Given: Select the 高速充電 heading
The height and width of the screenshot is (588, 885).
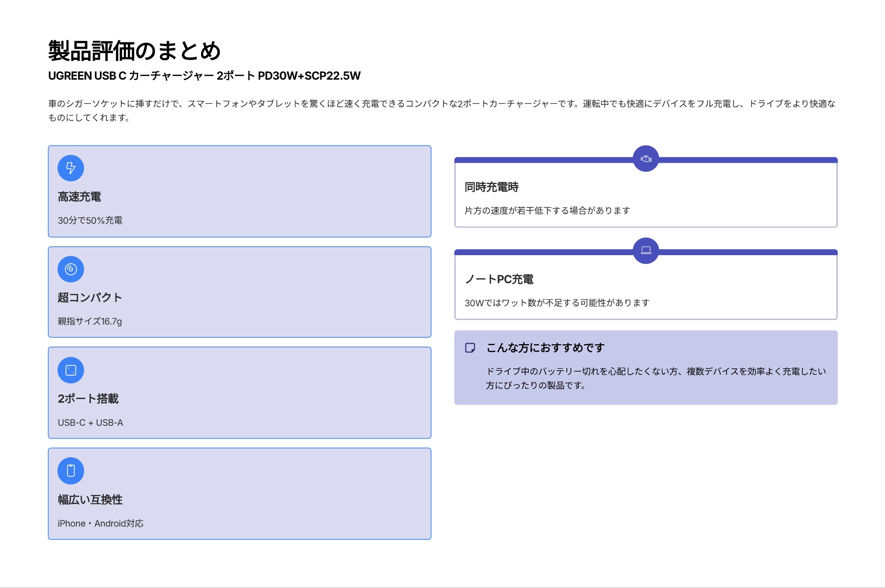Looking at the screenshot, I should (79, 197).
